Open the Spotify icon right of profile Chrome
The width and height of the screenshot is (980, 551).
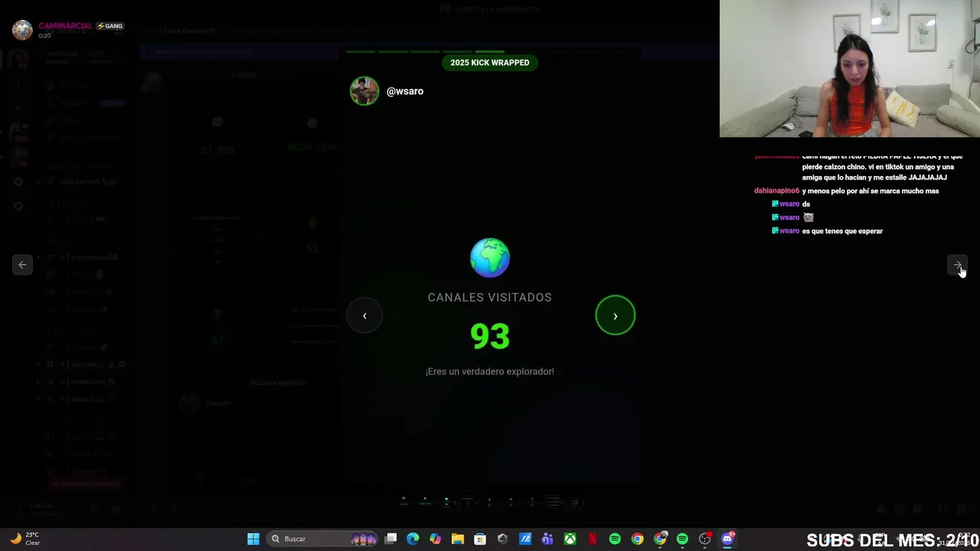pos(682,539)
